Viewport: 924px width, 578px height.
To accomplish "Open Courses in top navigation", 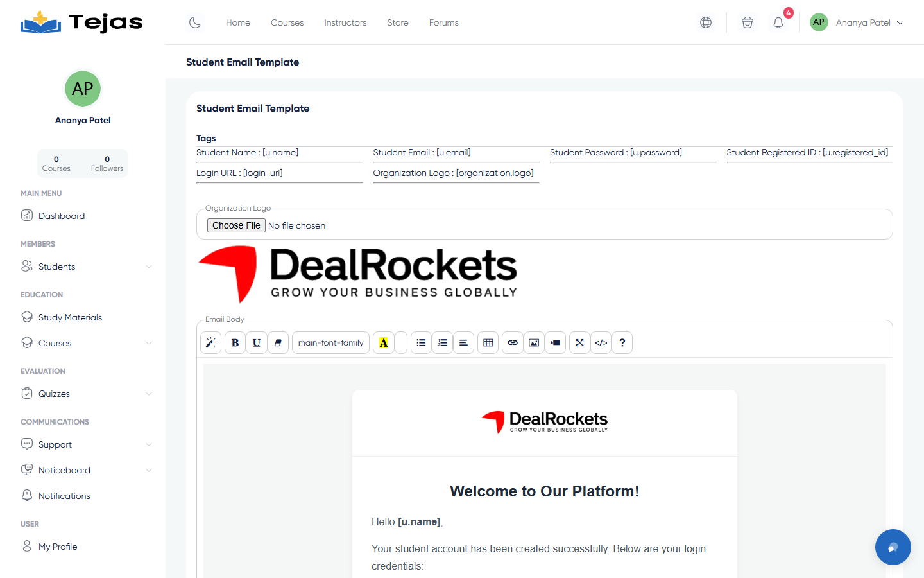I will [287, 22].
